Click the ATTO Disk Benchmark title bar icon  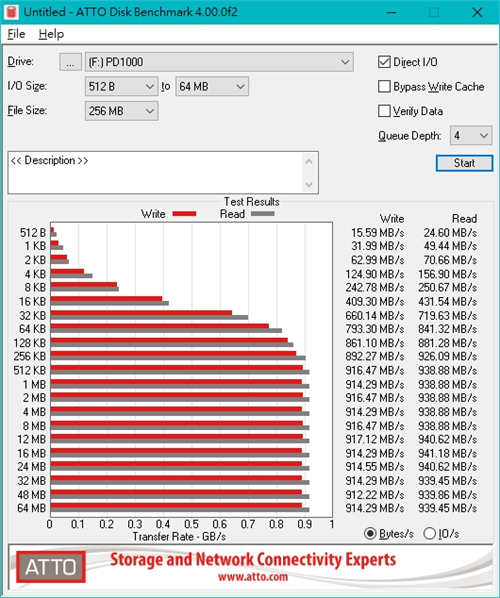(x=11, y=12)
